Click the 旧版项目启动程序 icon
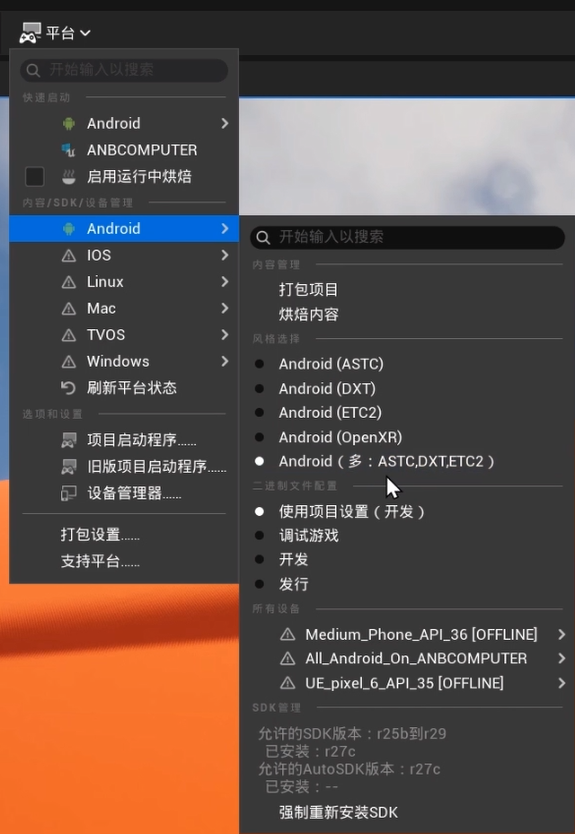The width and height of the screenshot is (575, 834). (x=69, y=467)
